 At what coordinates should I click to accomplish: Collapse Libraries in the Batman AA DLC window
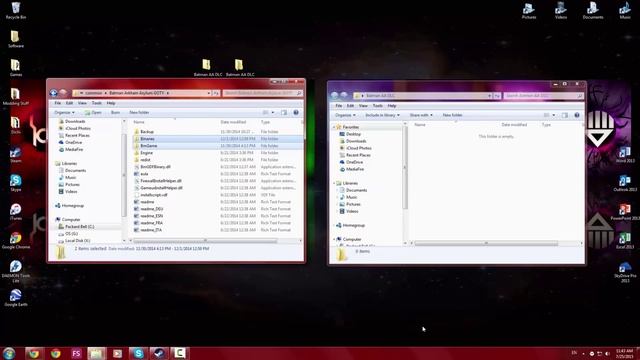click(x=334, y=183)
